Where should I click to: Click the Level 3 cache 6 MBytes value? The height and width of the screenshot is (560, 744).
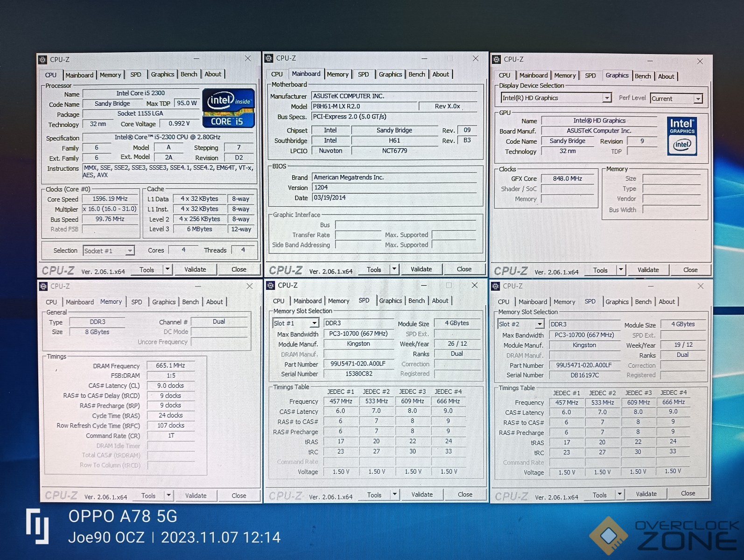(199, 229)
